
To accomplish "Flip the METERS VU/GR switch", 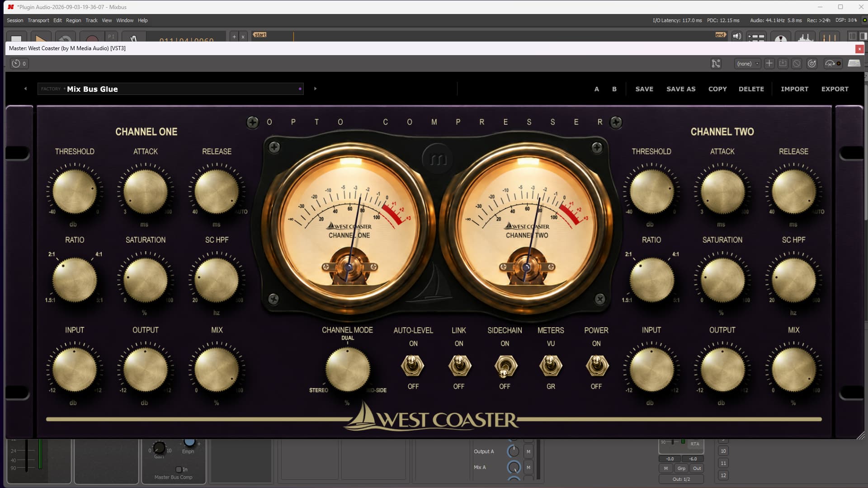I will [551, 365].
